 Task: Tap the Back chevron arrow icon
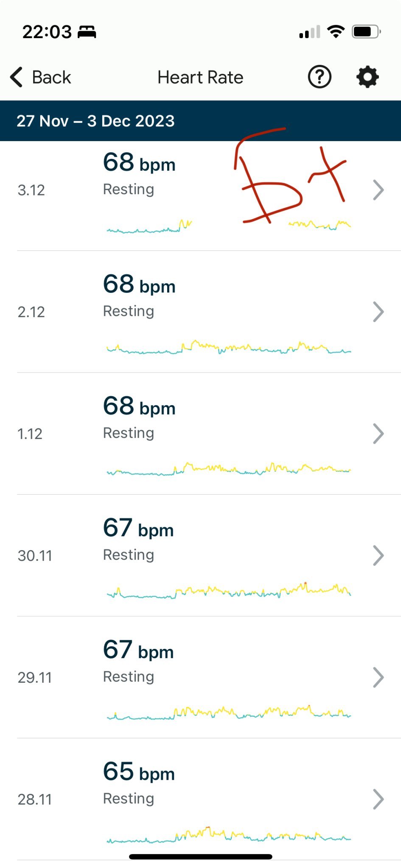coord(16,77)
